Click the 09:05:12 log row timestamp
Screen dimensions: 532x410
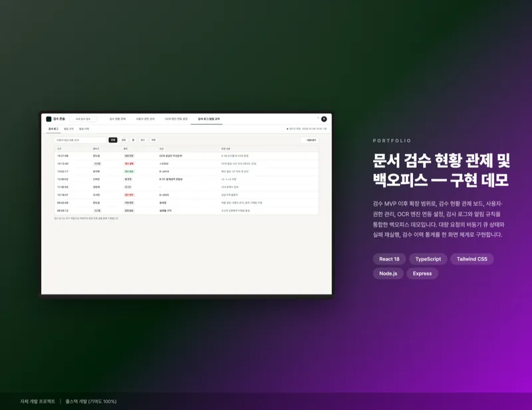[63, 211]
